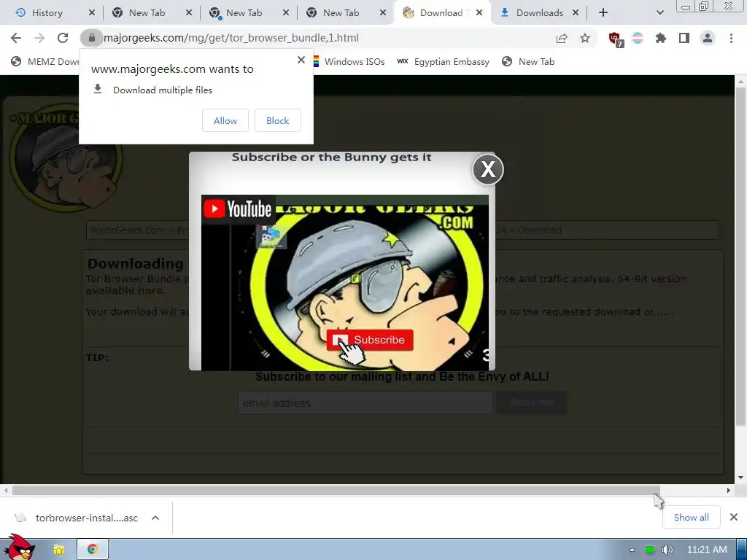Switch to the third New Tab
Image resolution: width=747 pixels, height=560 pixels.
coord(341,13)
